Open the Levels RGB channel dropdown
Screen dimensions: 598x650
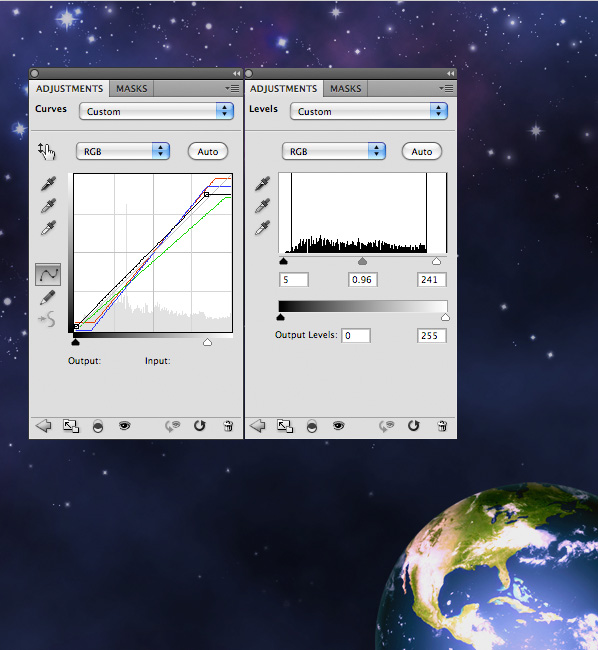point(334,151)
